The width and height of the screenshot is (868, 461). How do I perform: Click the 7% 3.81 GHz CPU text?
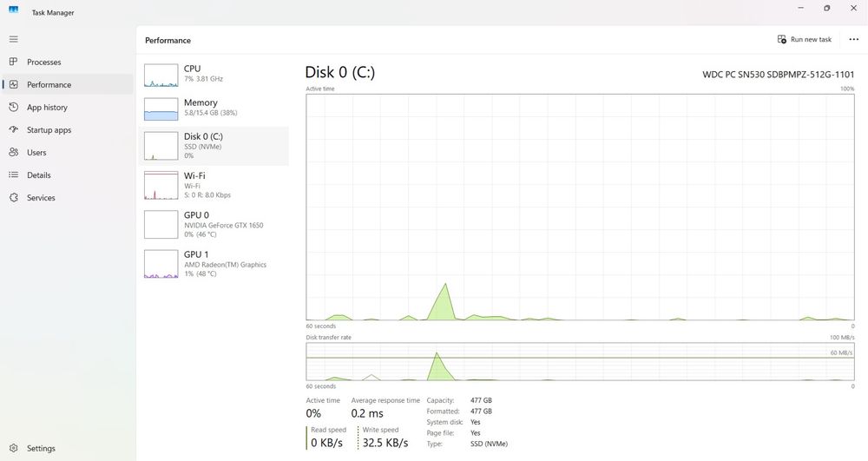203,79
